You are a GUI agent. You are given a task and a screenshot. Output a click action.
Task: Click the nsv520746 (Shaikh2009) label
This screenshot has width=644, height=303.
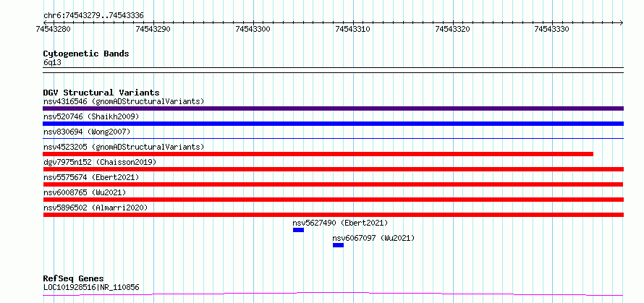(x=91, y=116)
